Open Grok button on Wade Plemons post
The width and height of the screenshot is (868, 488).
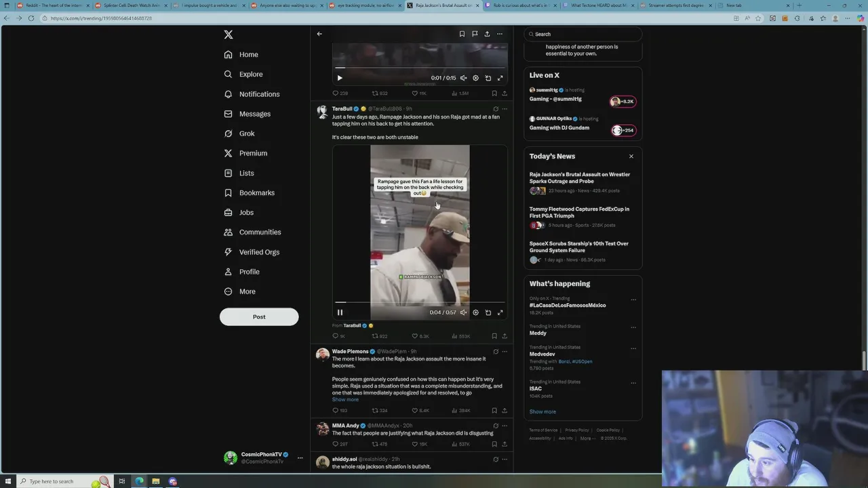pyautogui.click(x=496, y=351)
